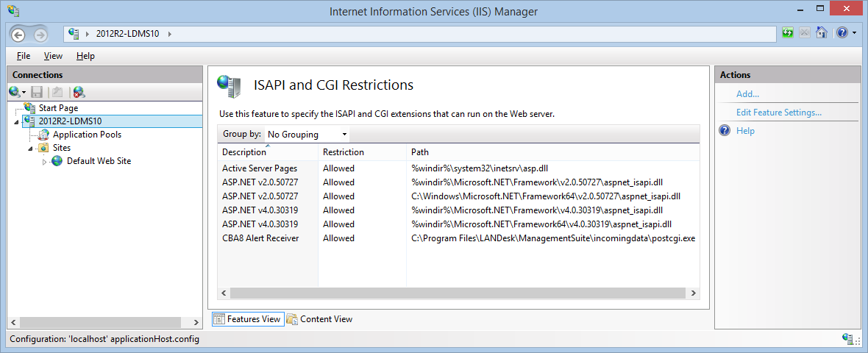Expand the Default Web Site tree node
The image size is (868, 353).
(x=44, y=161)
